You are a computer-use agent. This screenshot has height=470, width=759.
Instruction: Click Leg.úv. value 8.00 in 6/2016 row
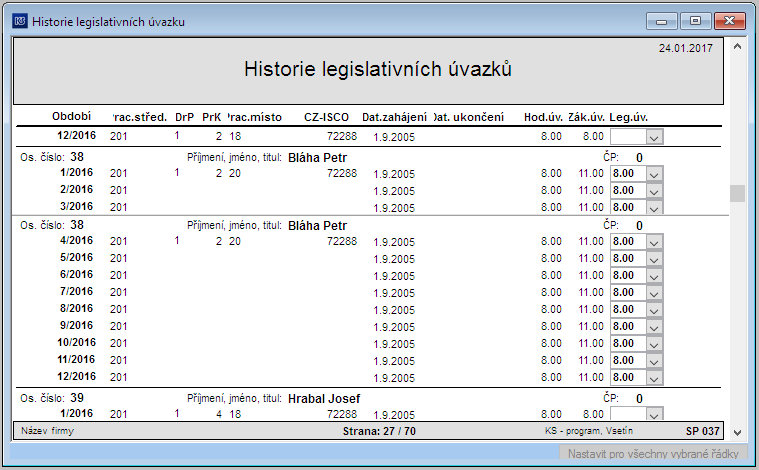(x=628, y=276)
